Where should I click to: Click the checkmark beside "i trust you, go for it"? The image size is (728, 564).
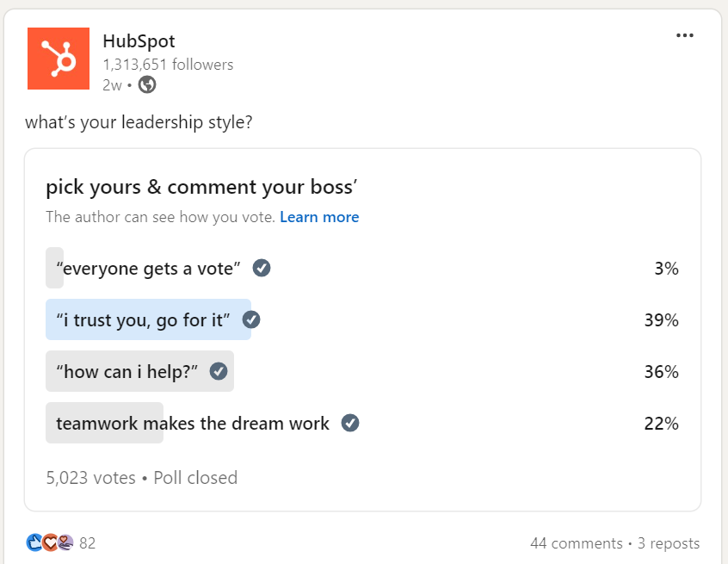tap(251, 319)
